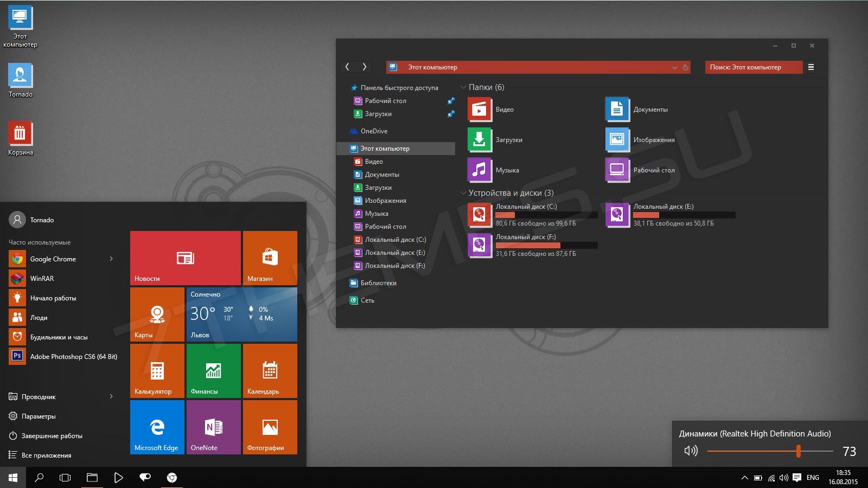Open the address bar history dropdown
The image size is (868, 488).
(675, 68)
